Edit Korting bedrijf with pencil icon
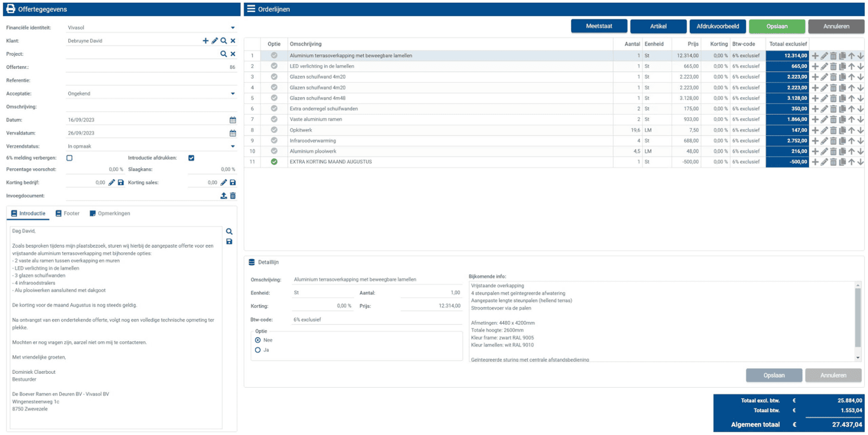Screen dimensions: 868x435 pyautogui.click(x=112, y=182)
